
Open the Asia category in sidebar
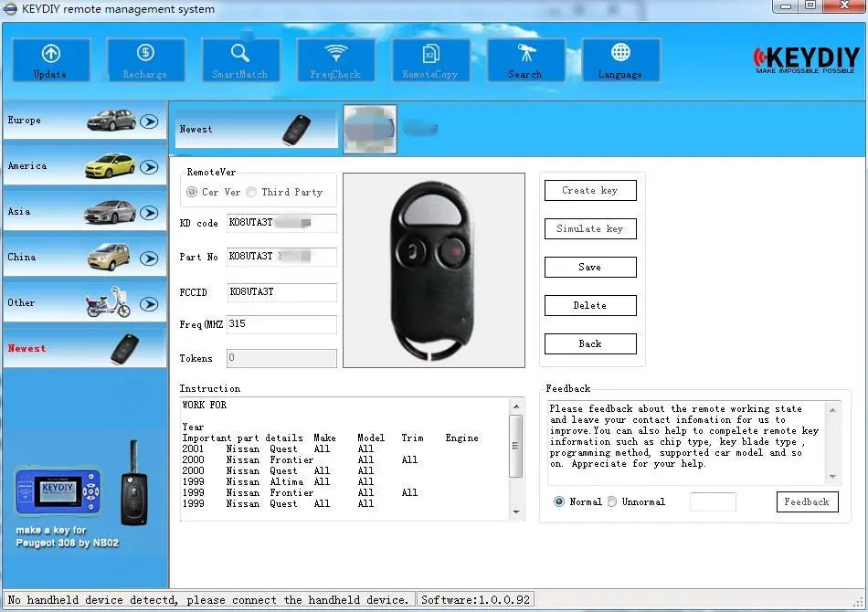(85, 212)
